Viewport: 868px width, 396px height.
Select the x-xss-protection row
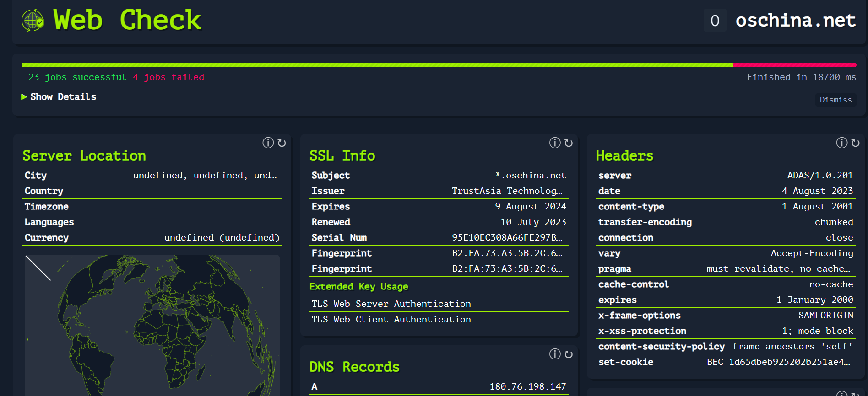(x=726, y=331)
